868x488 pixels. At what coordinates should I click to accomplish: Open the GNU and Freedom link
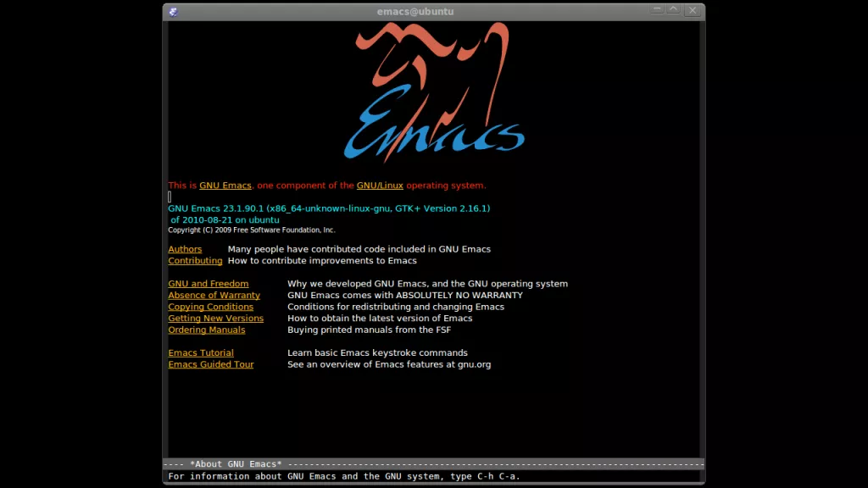tap(209, 284)
